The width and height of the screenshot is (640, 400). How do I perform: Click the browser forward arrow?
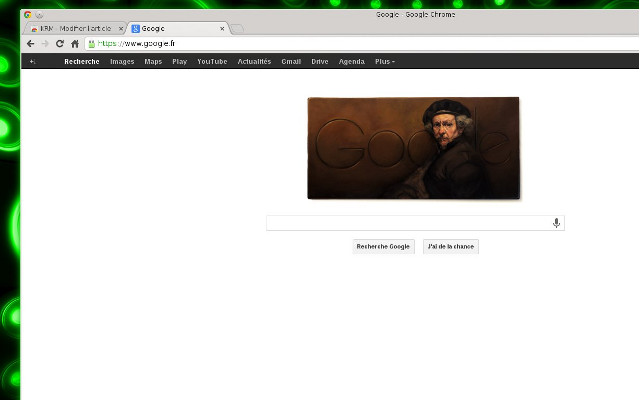coord(45,44)
